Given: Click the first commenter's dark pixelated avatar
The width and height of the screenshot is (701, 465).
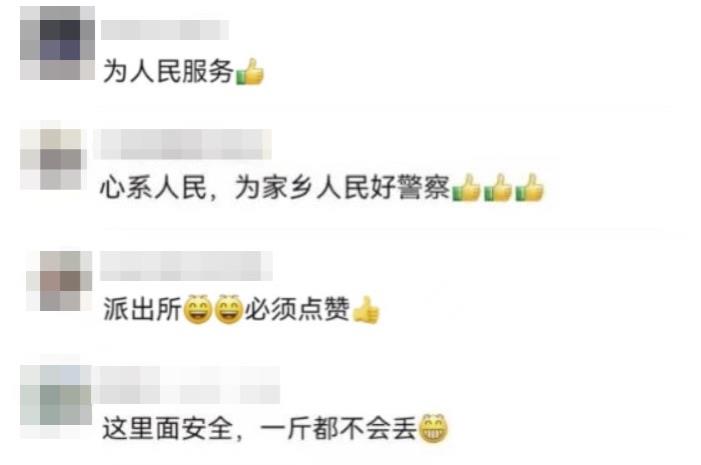Looking at the screenshot, I should (57, 43).
